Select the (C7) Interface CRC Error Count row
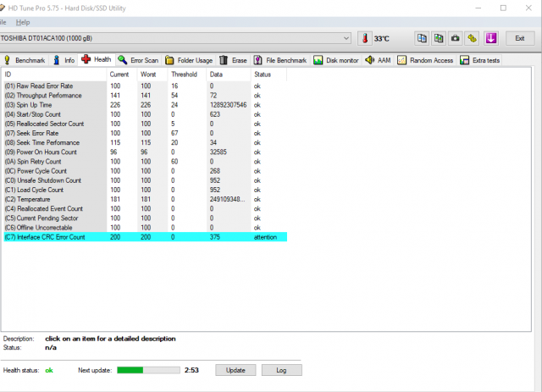 pyautogui.click(x=145, y=237)
